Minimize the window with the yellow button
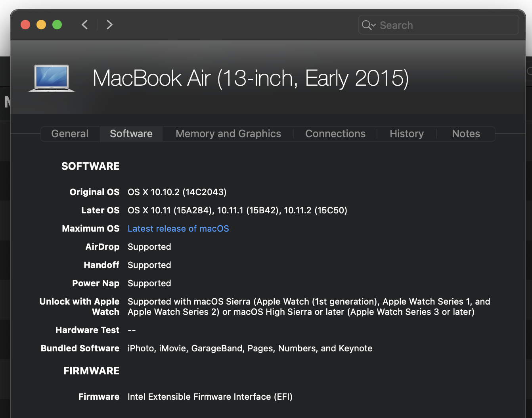The width and height of the screenshot is (532, 418). [x=41, y=25]
